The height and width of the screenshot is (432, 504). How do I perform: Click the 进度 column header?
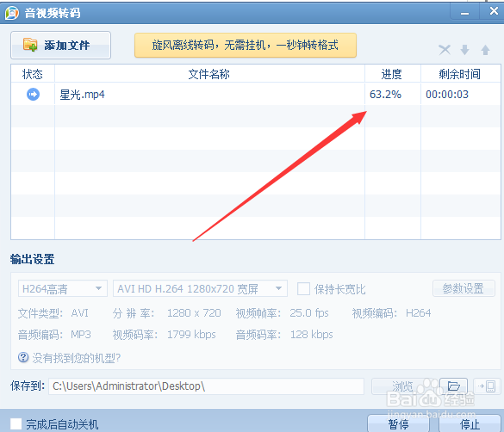coord(392,74)
